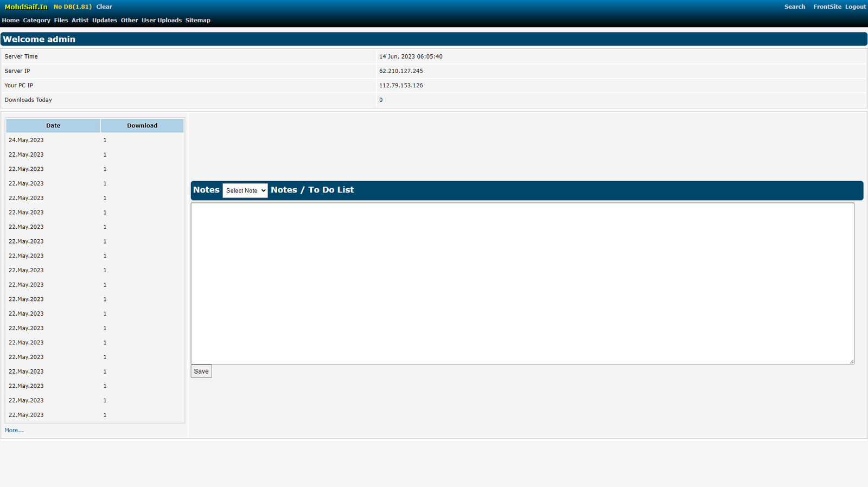Viewport: 868px width, 487px height.
Task: Click the Download column header
Action: click(x=142, y=125)
